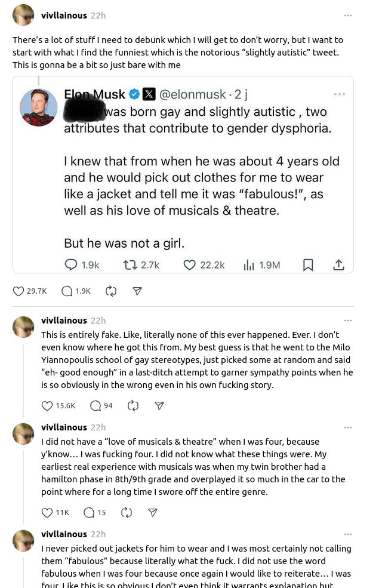Open more options for the top post
The width and height of the screenshot is (379, 588).
(348, 16)
